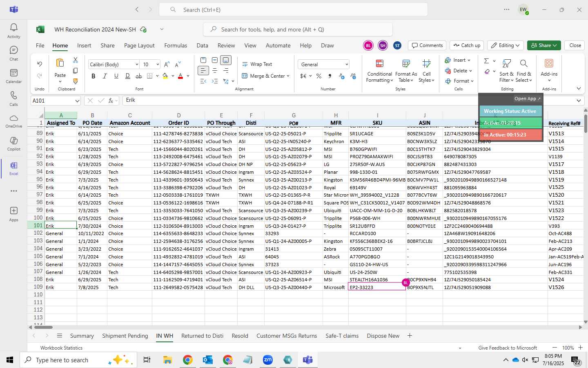Open the Page Layout ribbon tab
The image size is (588, 368).
coord(139,45)
